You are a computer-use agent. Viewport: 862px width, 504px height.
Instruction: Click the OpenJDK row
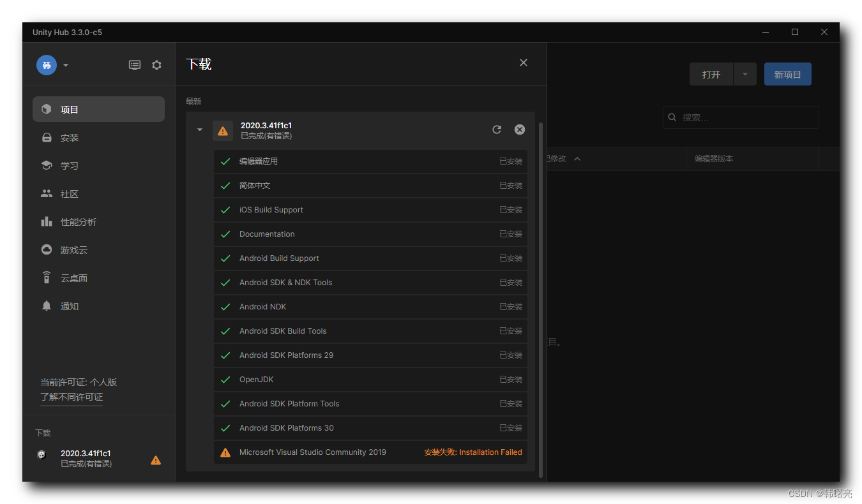click(370, 380)
